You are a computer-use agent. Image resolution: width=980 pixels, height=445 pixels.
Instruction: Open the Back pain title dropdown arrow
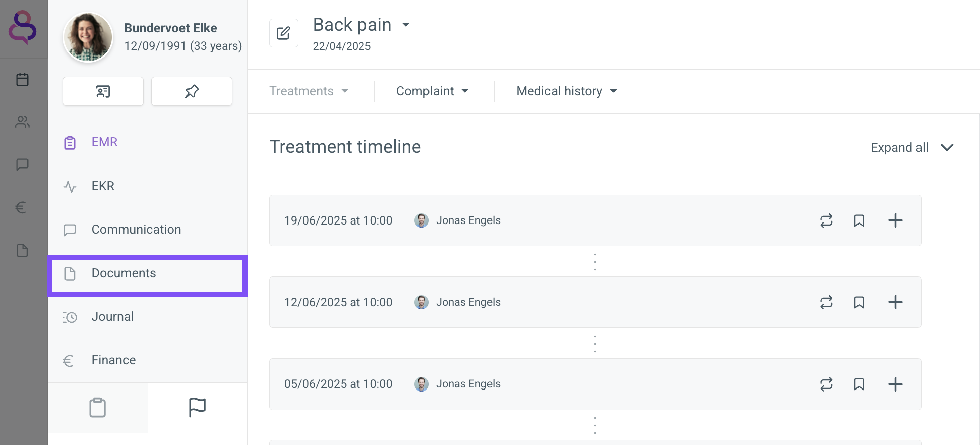[406, 25]
